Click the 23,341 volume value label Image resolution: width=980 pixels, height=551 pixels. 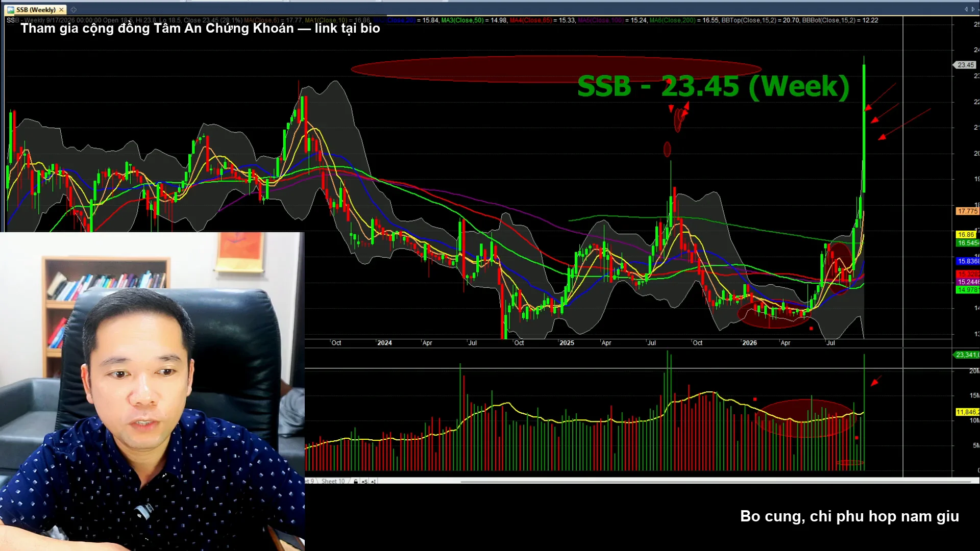967,355
